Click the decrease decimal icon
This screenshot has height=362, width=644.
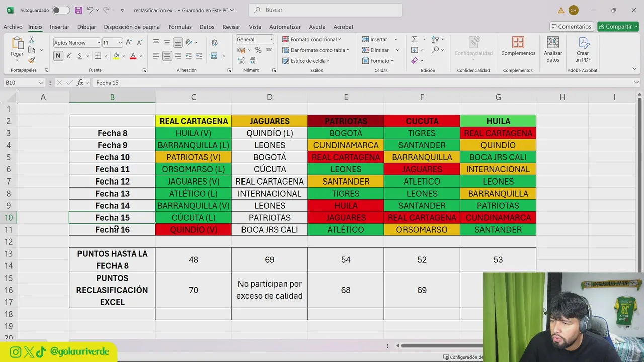point(252,61)
